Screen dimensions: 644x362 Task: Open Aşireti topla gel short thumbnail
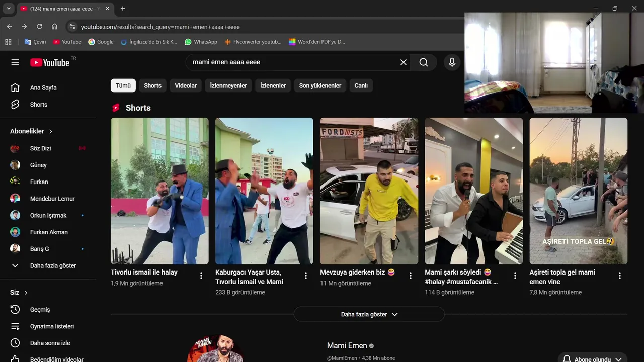(x=578, y=191)
